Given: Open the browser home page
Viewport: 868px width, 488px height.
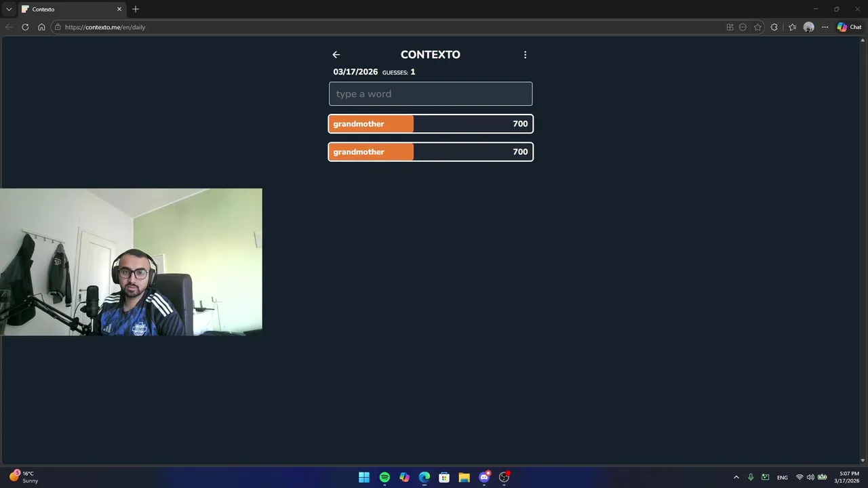Looking at the screenshot, I should 41,27.
